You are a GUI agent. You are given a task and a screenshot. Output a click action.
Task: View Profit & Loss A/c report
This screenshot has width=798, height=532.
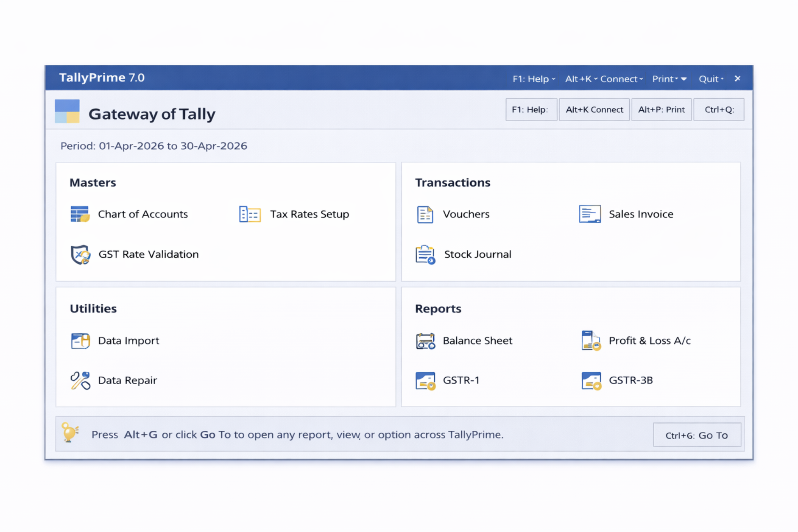590,340
